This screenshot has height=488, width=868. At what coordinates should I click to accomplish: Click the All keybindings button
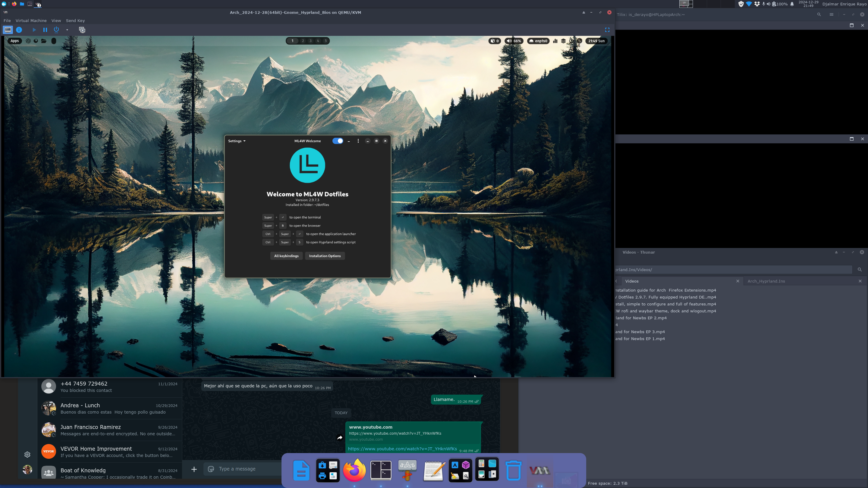tap(286, 256)
